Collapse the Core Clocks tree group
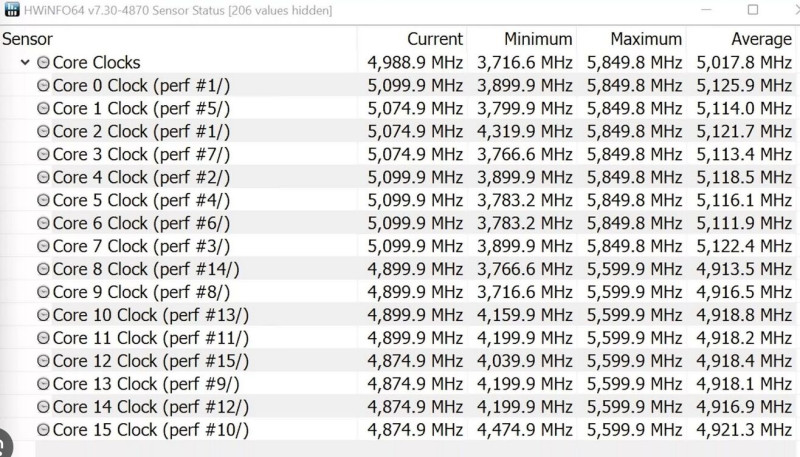Screen dimensions: 800x457 tap(25, 62)
